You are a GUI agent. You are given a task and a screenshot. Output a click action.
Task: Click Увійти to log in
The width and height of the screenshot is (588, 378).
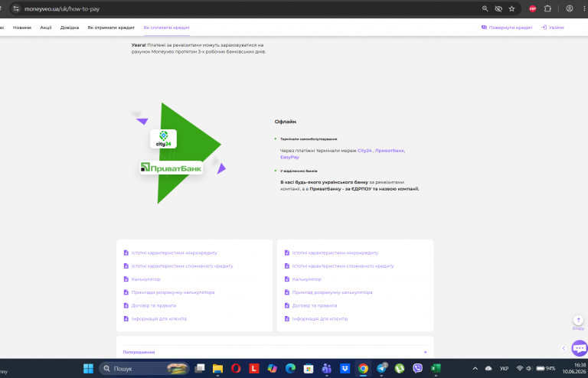tap(553, 28)
